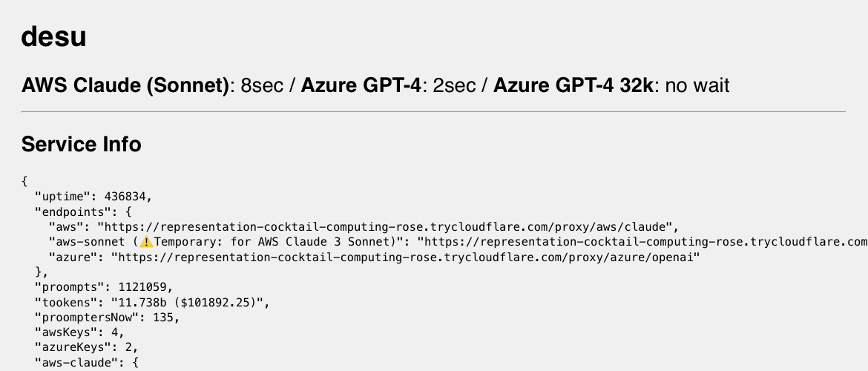Click the warning icon before Temporary
Image resolution: width=868 pixels, height=371 pixels.
click(146, 242)
